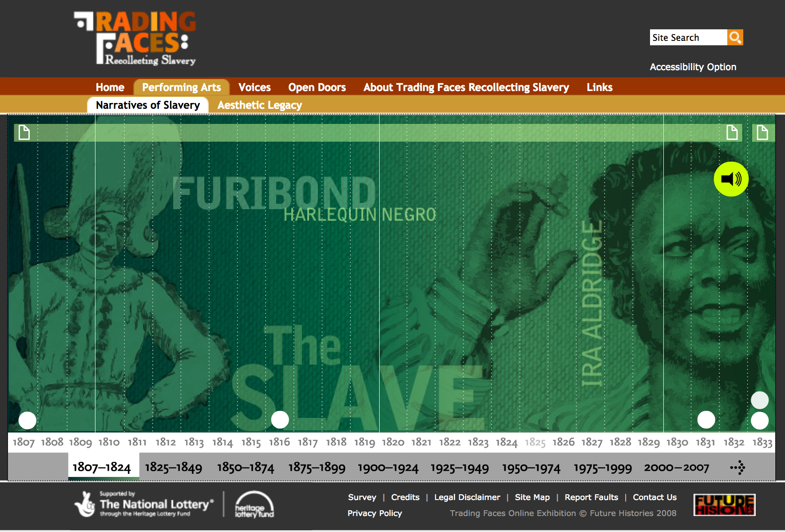Click into the Site Search field
785x532 pixels.
(688, 38)
